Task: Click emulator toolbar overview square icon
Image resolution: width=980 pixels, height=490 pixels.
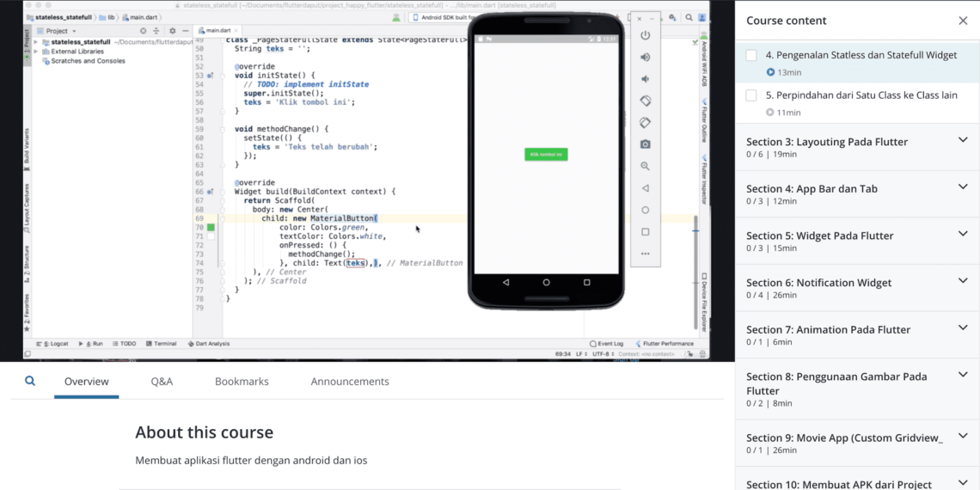Action: [x=646, y=232]
